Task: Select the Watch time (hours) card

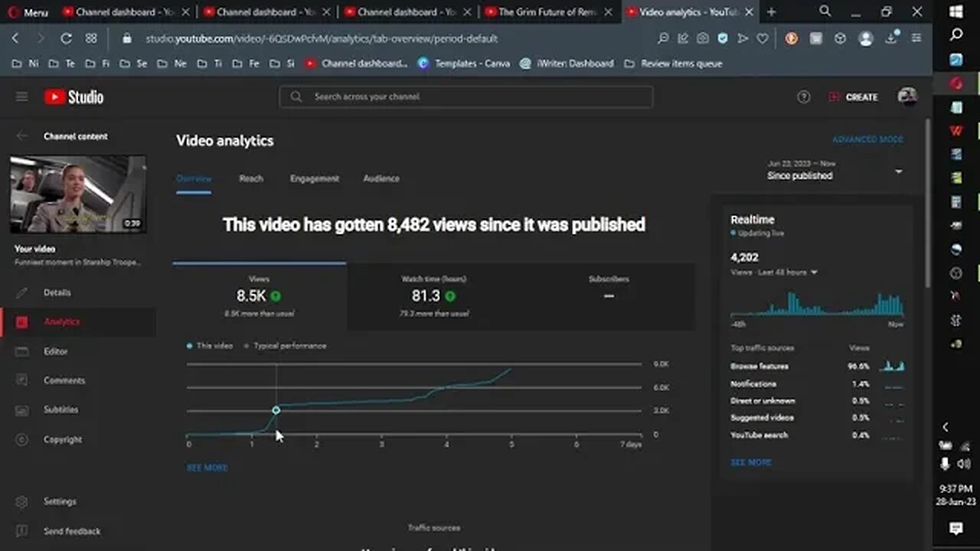Action: 434,297
